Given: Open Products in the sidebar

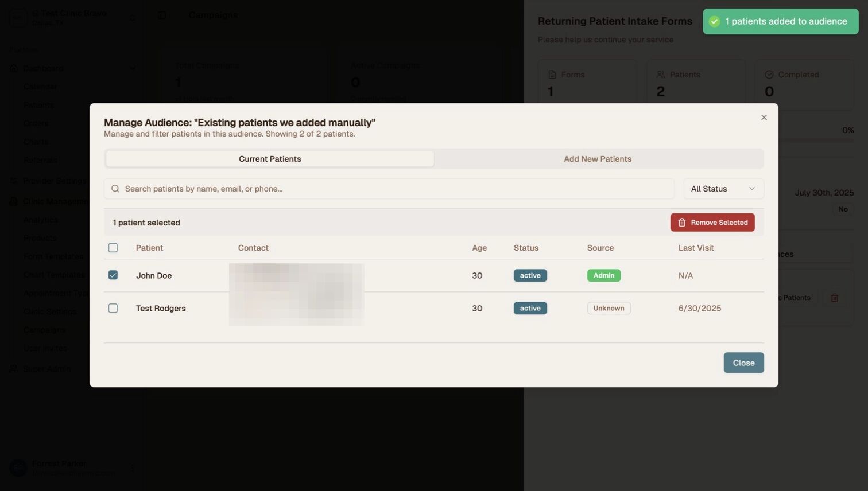Looking at the screenshot, I should (x=40, y=238).
